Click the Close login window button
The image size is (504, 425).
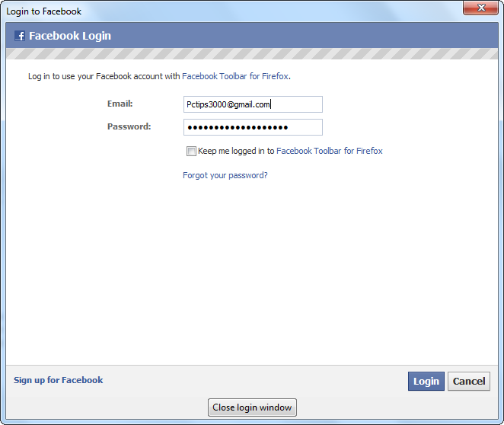pos(252,407)
